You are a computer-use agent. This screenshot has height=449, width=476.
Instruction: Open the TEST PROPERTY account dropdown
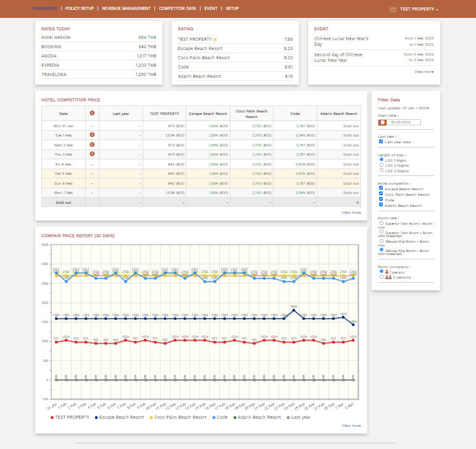(x=419, y=9)
